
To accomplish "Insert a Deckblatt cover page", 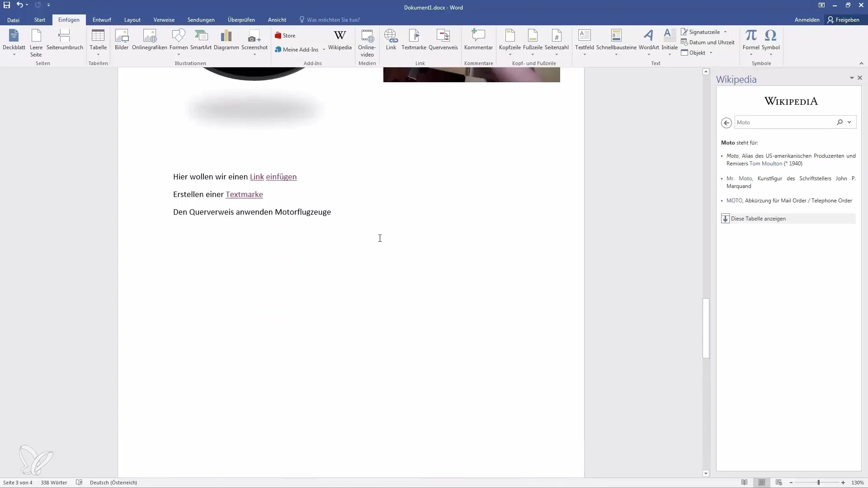I will point(14,42).
